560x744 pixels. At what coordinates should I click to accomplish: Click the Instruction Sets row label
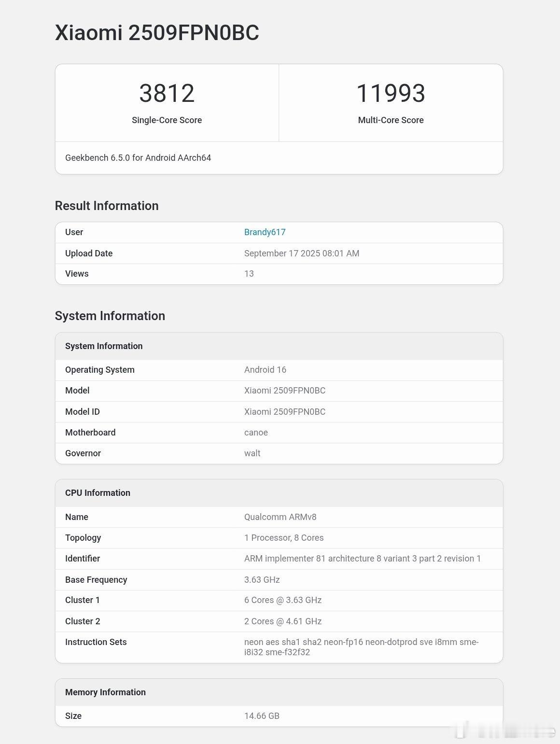point(96,642)
